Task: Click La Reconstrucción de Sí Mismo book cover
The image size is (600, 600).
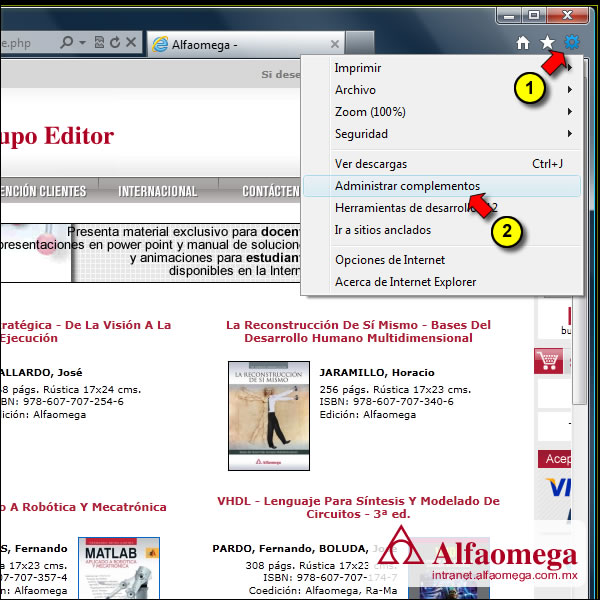Action: [269, 416]
